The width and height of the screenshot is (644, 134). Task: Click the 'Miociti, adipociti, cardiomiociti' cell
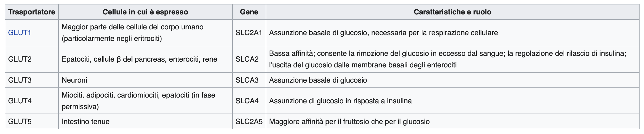pyautogui.click(x=138, y=101)
